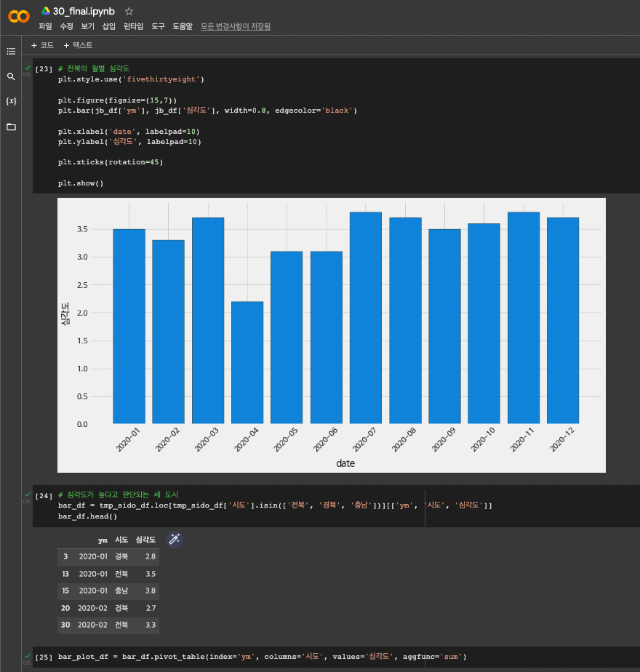Click the 전북 cell in row 13

click(121, 573)
